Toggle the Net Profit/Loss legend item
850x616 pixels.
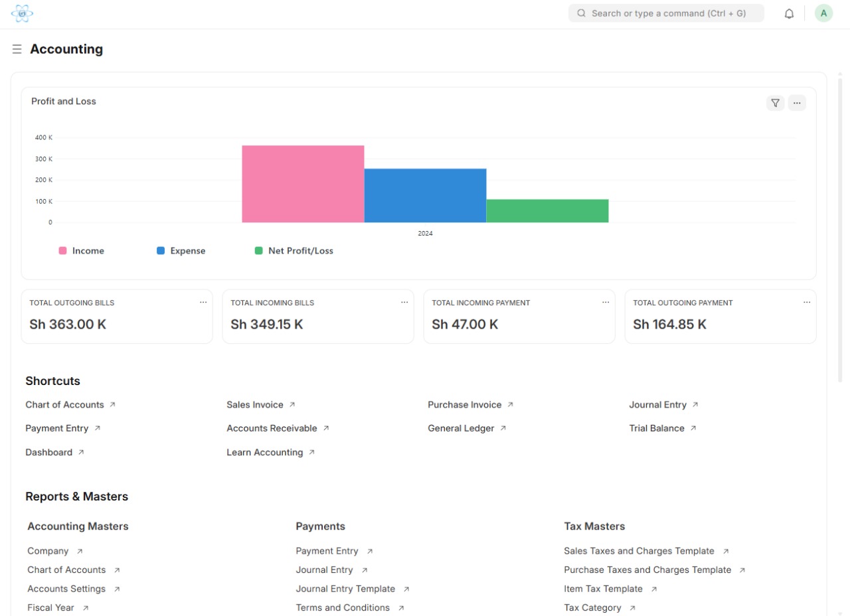pos(294,251)
